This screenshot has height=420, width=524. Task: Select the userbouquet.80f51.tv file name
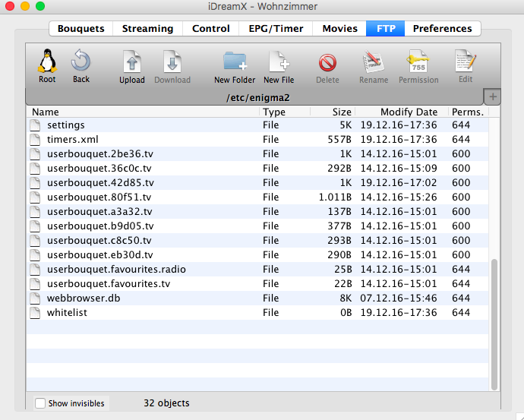[x=99, y=197]
